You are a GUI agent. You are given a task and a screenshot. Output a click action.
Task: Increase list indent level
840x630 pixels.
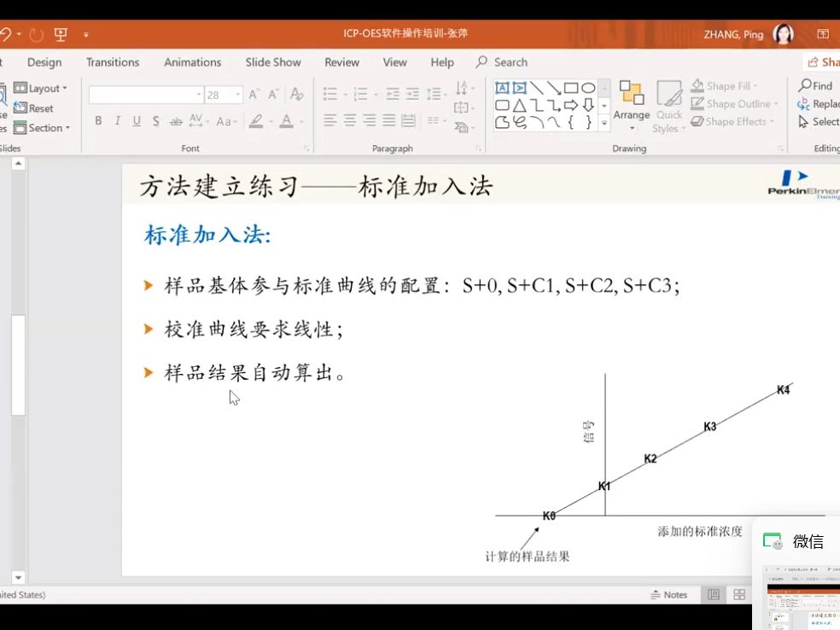click(412, 95)
